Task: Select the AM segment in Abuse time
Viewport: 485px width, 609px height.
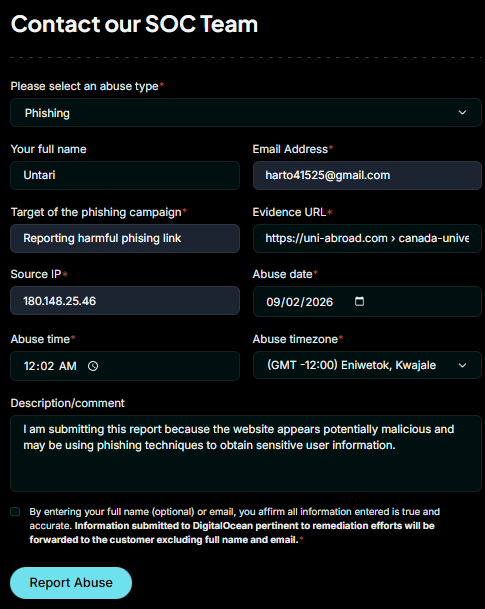Action: (68, 366)
